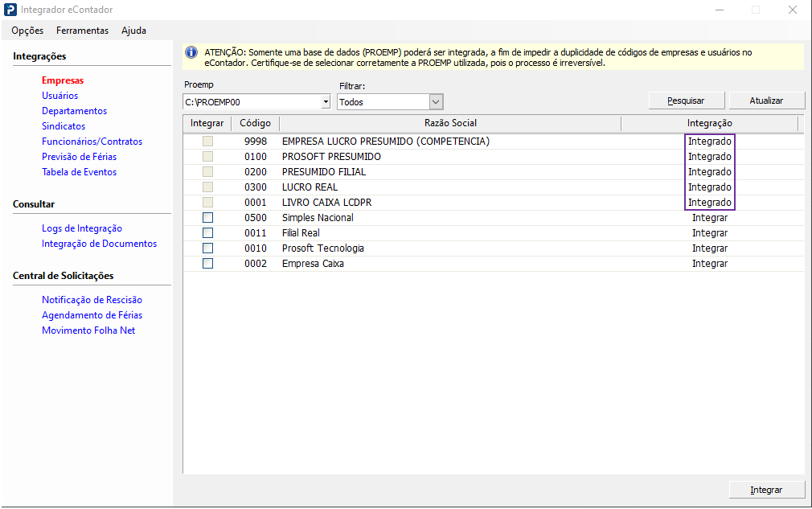
Task: Sort by the Razão Social column header
Action: pyautogui.click(x=450, y=123)
